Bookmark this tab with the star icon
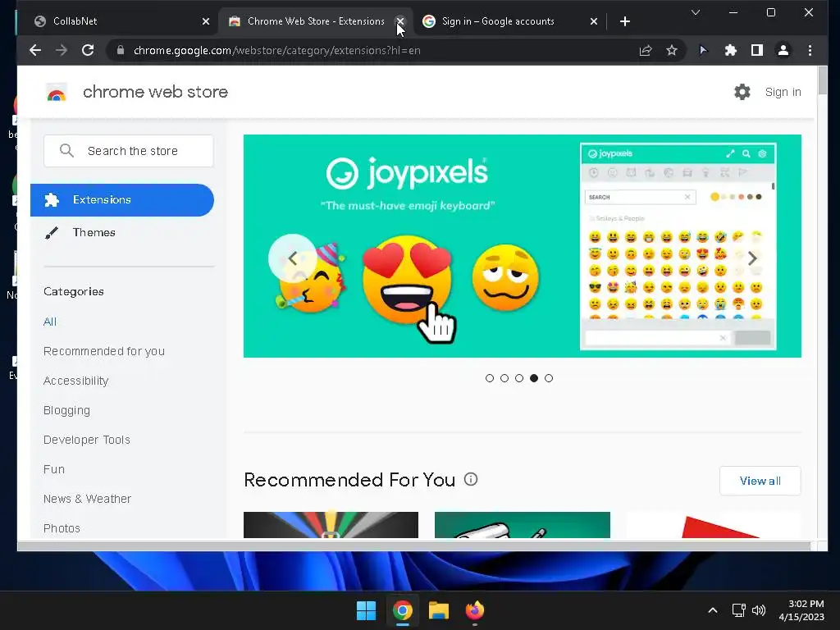The height and width of the screenshot is (630, 840). tap(672, 50)
